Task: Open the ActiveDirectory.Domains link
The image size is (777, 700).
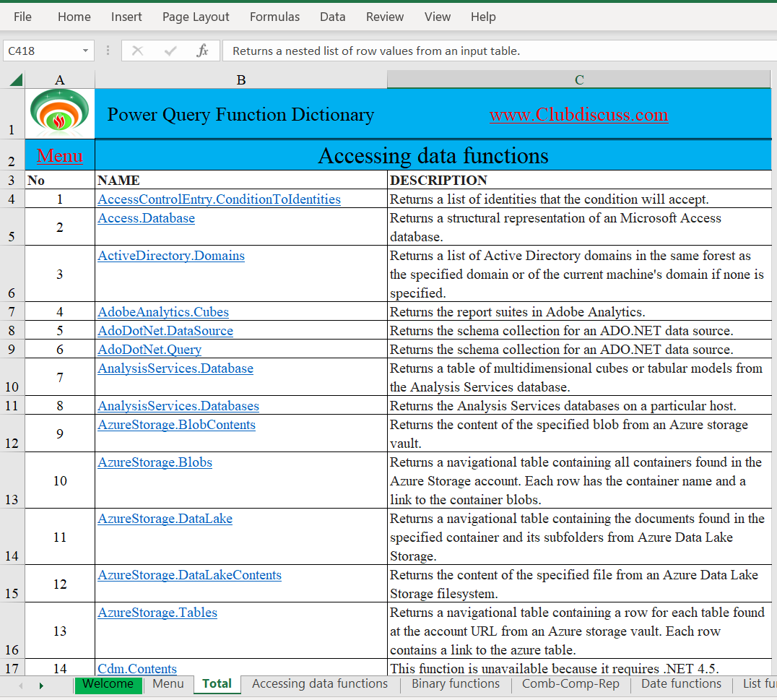Action: (x=171, y=256)
